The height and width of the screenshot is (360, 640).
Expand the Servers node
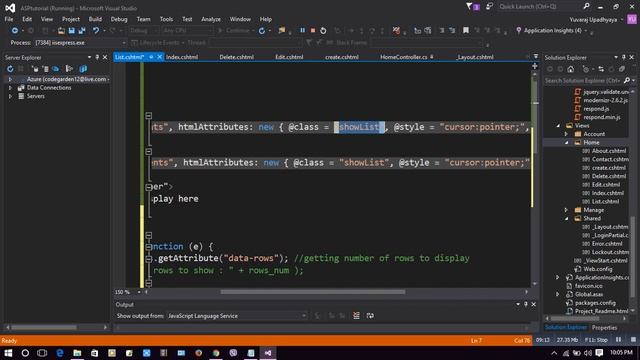[x=10, y=96]
